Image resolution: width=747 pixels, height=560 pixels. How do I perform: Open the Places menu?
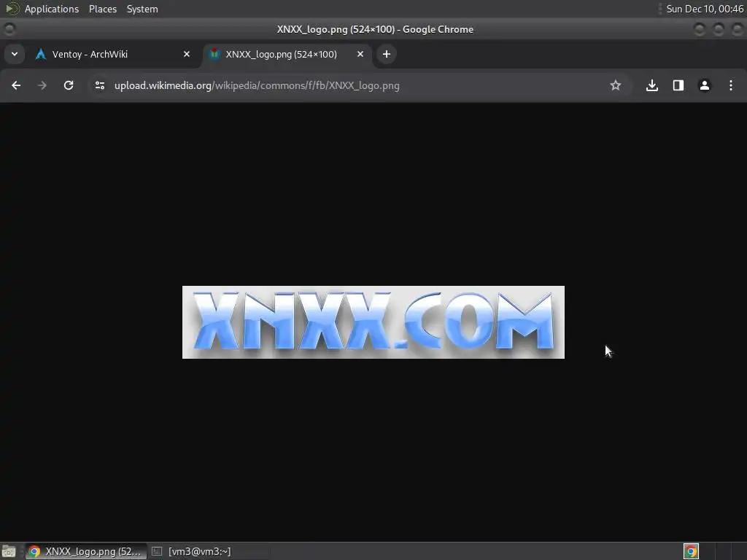[x=103, y=9]
